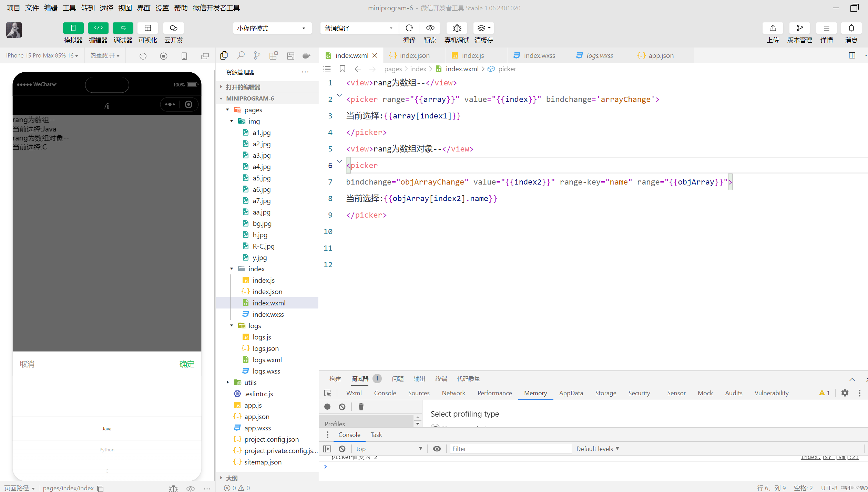Switch to the index.js editor tab

click(x=472, y=55)
